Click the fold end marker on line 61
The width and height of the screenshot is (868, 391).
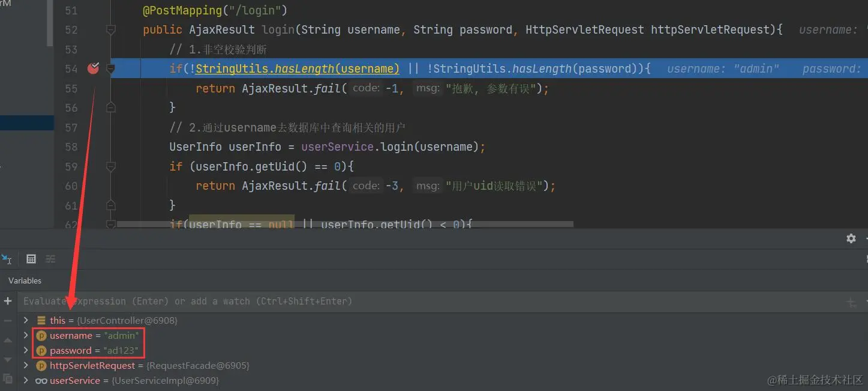(110, 205)
